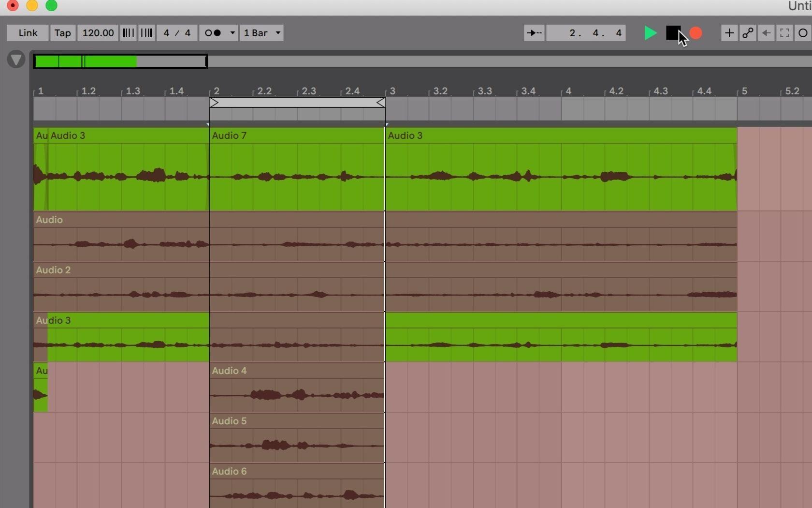Image resolution: width=812 pixels, height=508 pixels.
Task: Click the Capture MIDI bracket icon
Action: [x=784, y=33]
